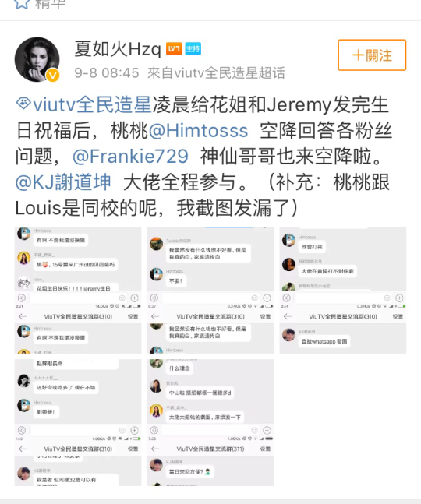Click the orange LV7 level badge

pyautogui.click(x=174, y=49)
